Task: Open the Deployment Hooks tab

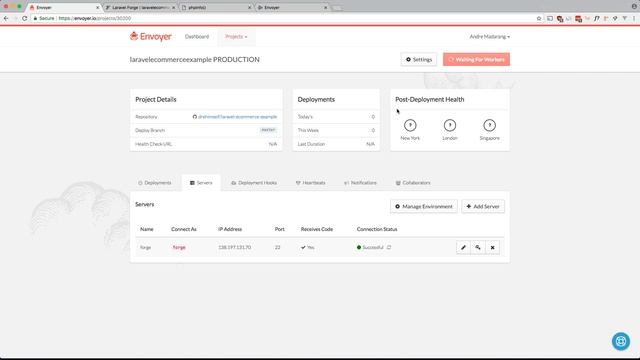Action: click(x=254, y=183)
